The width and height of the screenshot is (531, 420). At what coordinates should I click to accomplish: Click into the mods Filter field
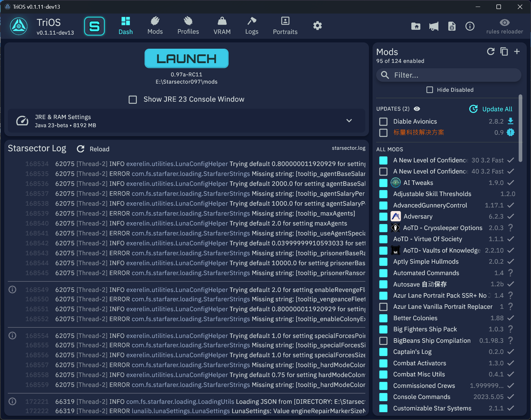coord(451,75)
